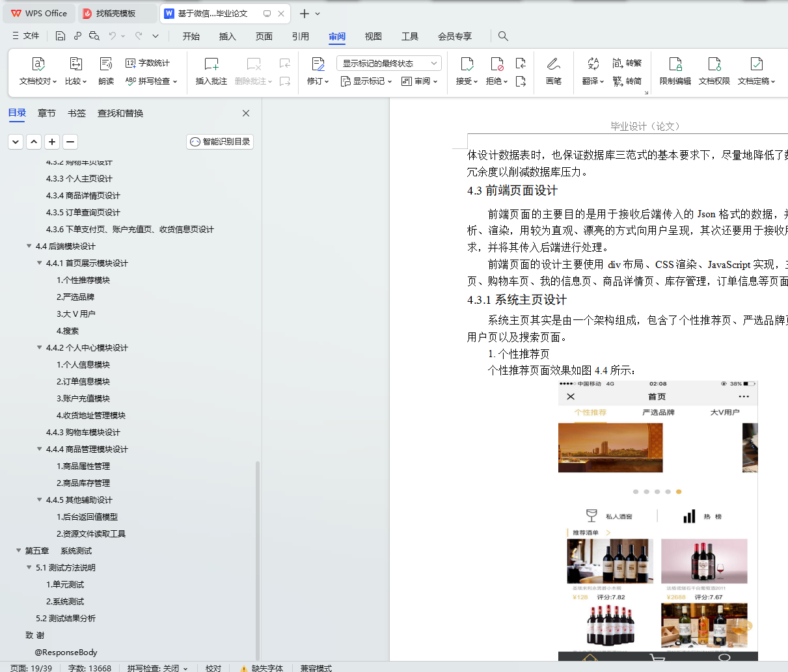Switch to the 查找和替换 navigation tab
The height and width of the screenshot is (672, 788).
click(x=120, y=113)
